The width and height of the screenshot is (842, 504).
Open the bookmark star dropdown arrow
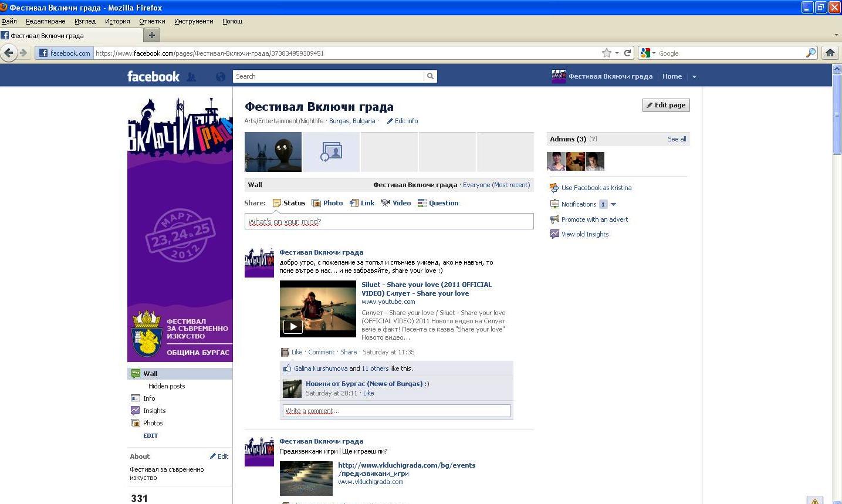coord(617,53)
